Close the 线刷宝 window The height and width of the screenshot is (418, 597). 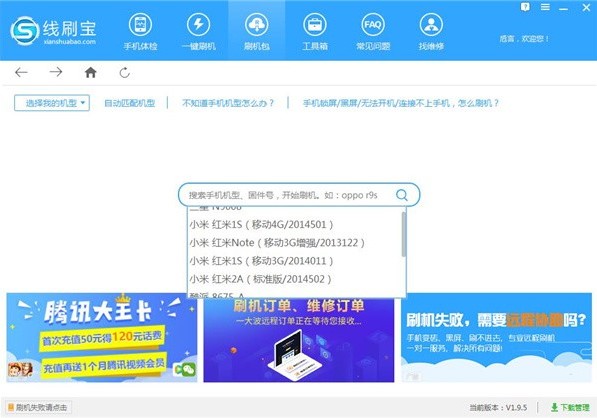coord(586,7)
